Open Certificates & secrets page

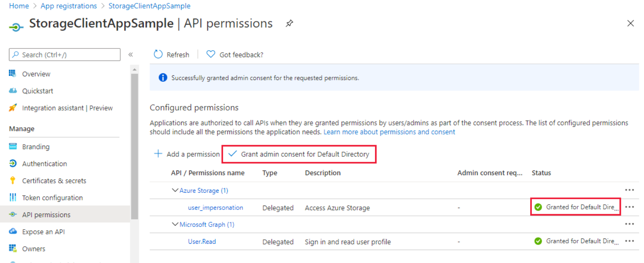[54, 181]
